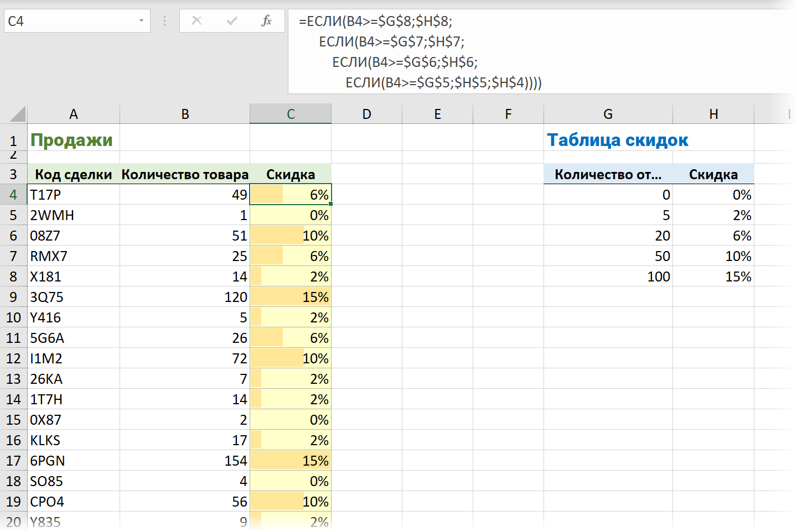The width and height of the screenshot is (797, 532).
Task: Select cell with deal code 3Q75
Action: [x=74, y=297]
